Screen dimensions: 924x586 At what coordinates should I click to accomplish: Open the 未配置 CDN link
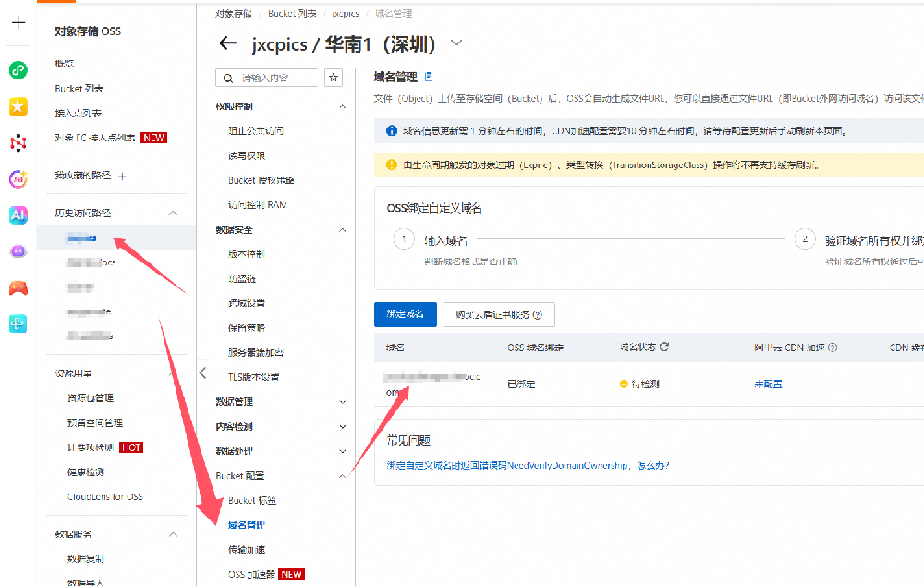click(x=768, y=384)
